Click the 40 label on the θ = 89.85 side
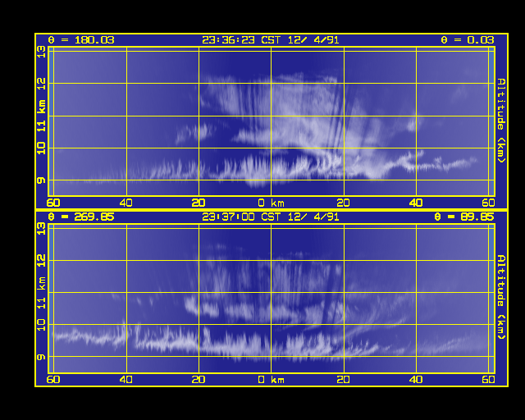The height and width of the screenshot is (420, 525). pyautogui.click(x=416, y=380)
